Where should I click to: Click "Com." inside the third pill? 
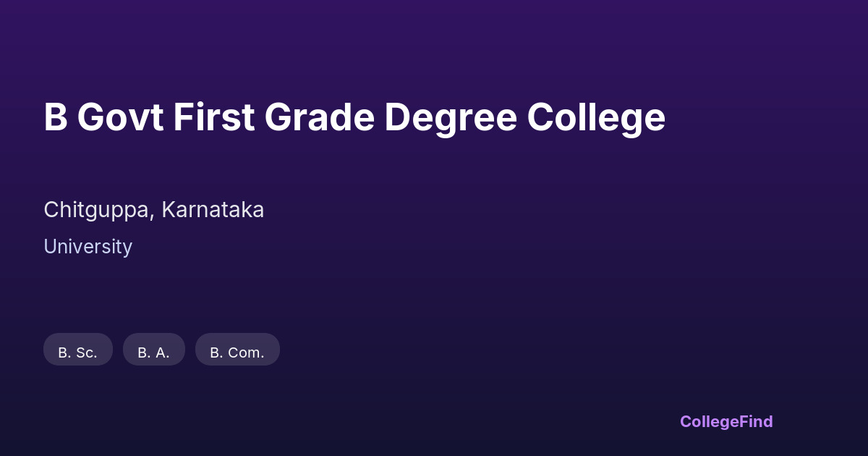pos(246,352)
